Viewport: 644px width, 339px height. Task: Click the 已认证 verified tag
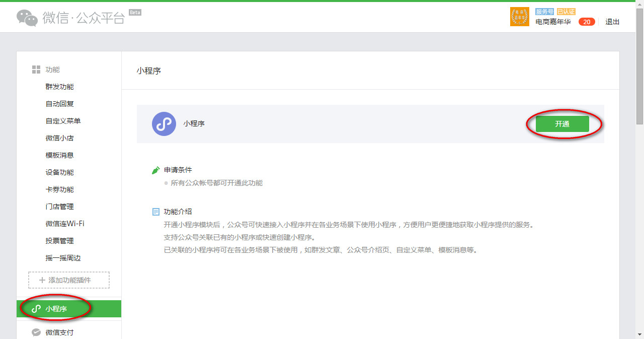pyautogui.click(x=566, y=12)
